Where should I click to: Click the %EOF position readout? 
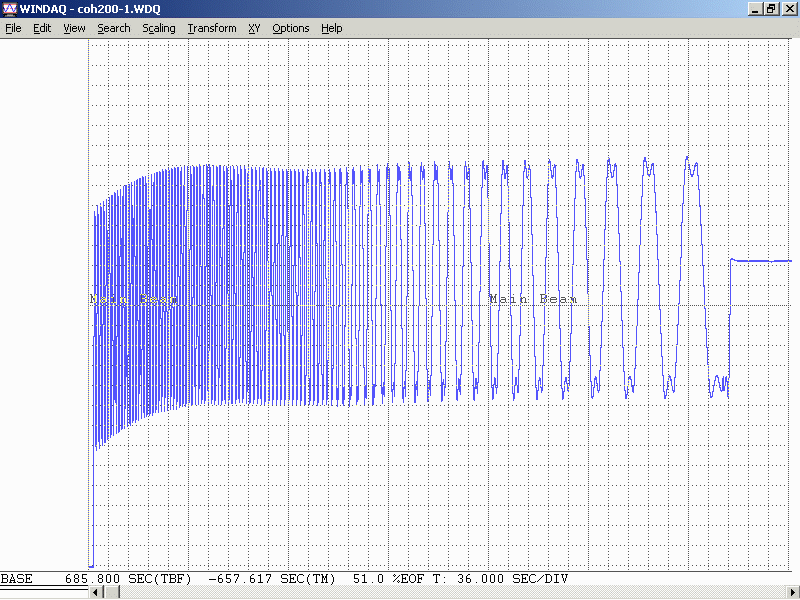pos(389,579)
